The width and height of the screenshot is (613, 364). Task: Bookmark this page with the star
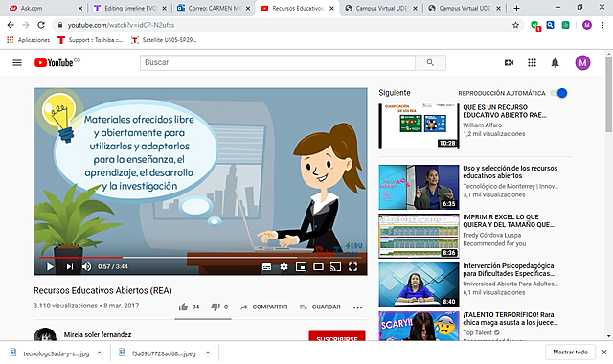tap(515, 25)
